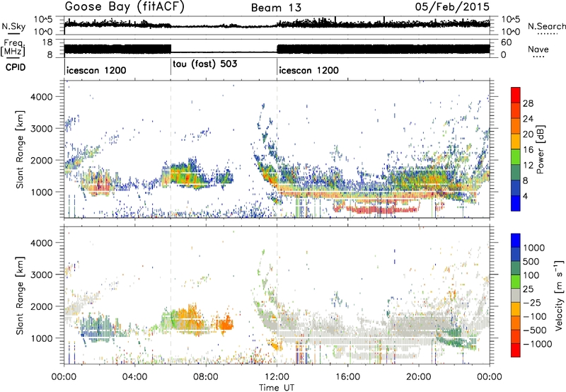The height and width of the screenshot is (392, 566).
Task: Click the red top segment of Power colorbar
Action: pos(516,95)
